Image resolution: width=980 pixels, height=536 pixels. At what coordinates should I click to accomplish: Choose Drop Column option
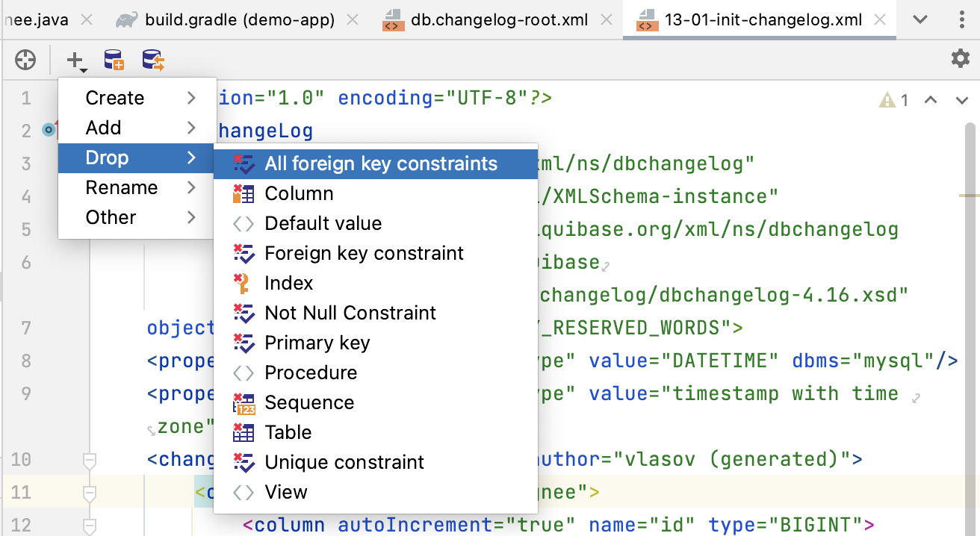click(376, 193)
